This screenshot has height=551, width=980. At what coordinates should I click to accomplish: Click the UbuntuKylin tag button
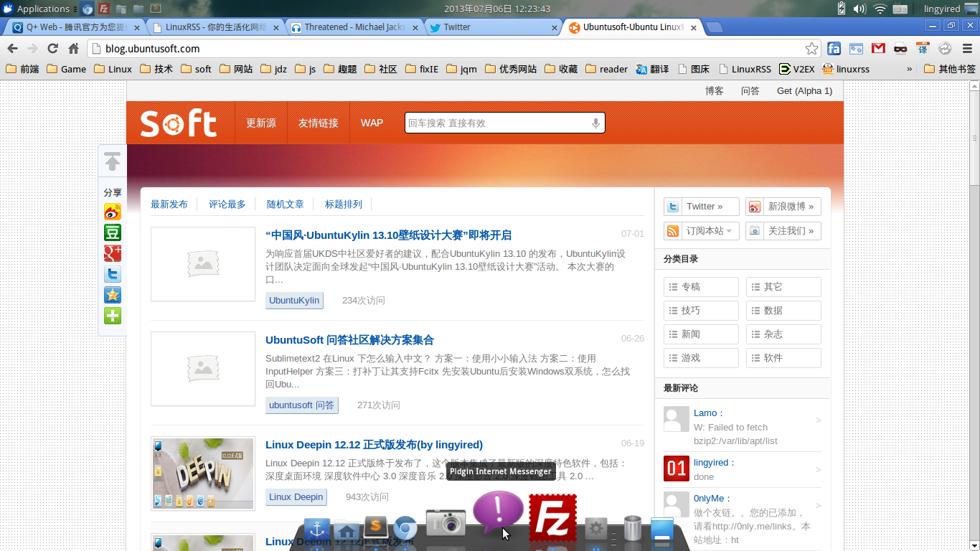[x=294, y=301]
